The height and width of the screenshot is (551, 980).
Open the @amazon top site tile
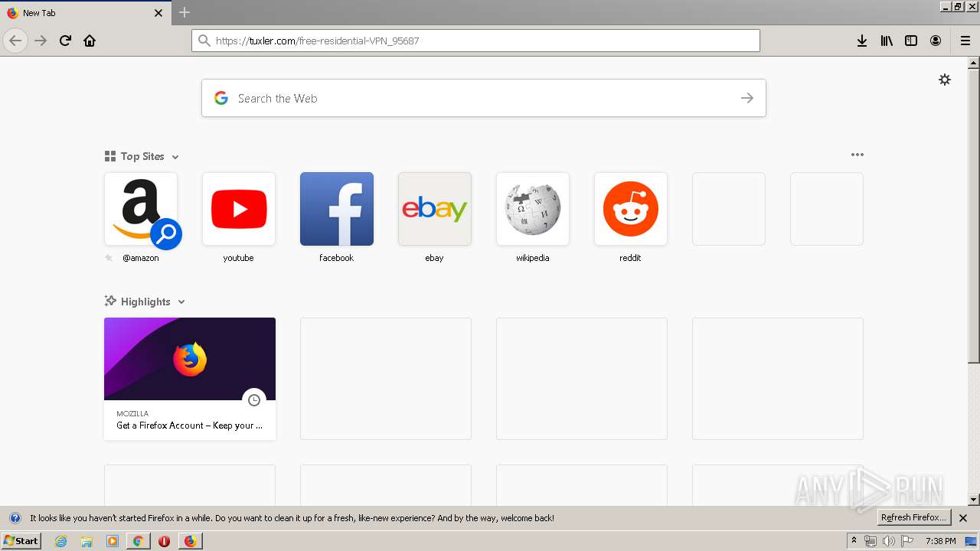click(x=141, y=209)
